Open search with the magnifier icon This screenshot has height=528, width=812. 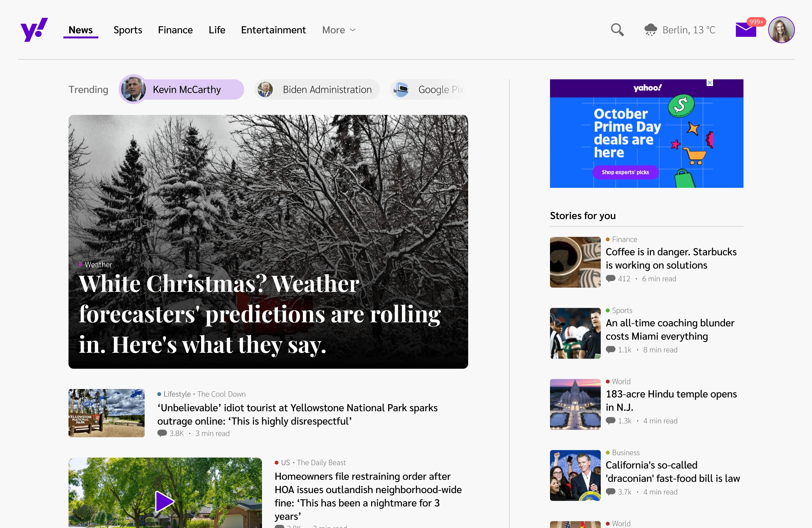[x=617, y=30]
